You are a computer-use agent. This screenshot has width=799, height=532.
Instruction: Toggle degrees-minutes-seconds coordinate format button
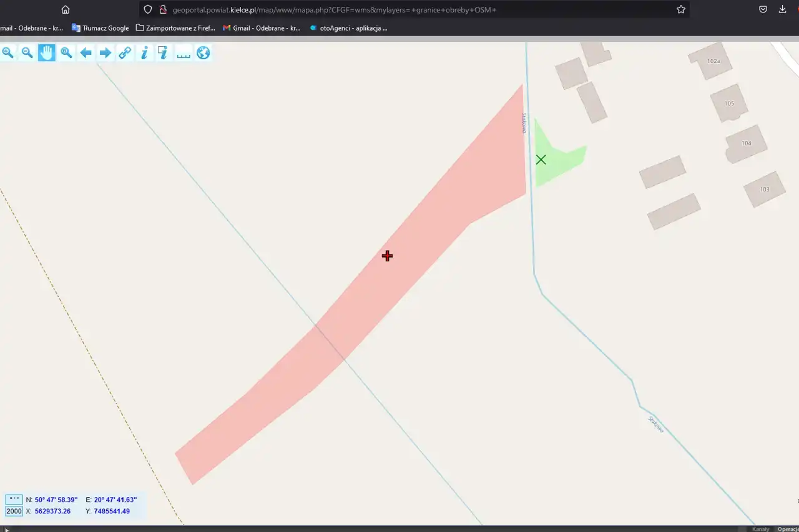coord(14,500)
